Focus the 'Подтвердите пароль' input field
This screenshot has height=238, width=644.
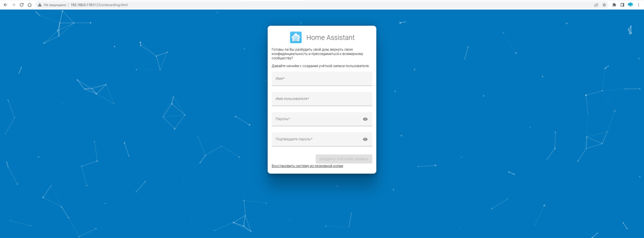coord(322,139)
